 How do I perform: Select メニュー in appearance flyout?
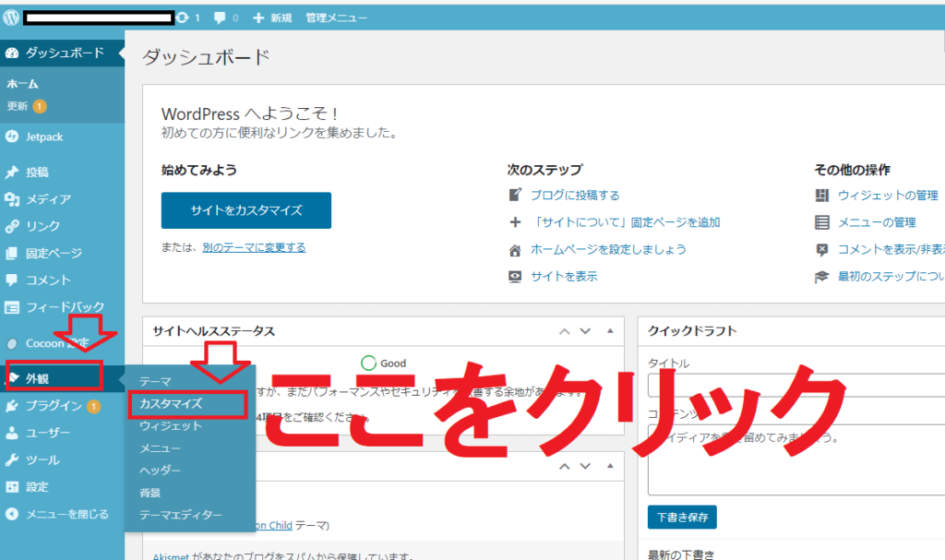click(x=160, y=448)
